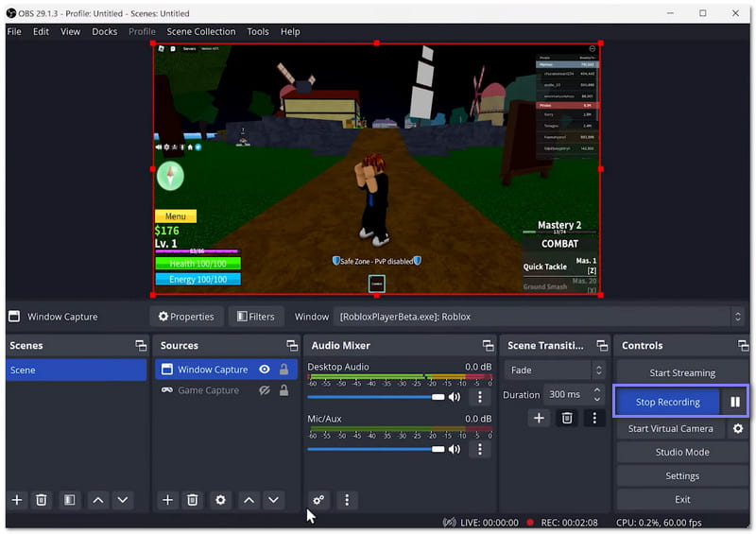The image size is (756, 534).
Task: Select the Game Capture source
Action: click(x=208, y=390)
